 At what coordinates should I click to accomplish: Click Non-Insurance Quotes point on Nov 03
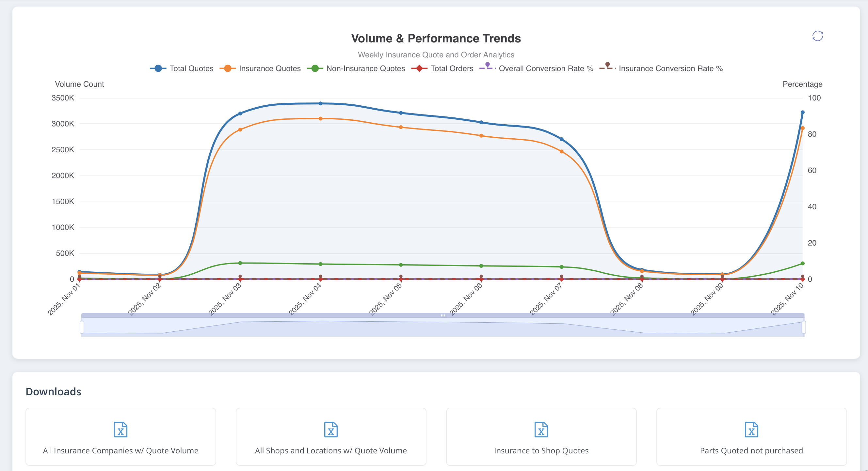(240, 263)
